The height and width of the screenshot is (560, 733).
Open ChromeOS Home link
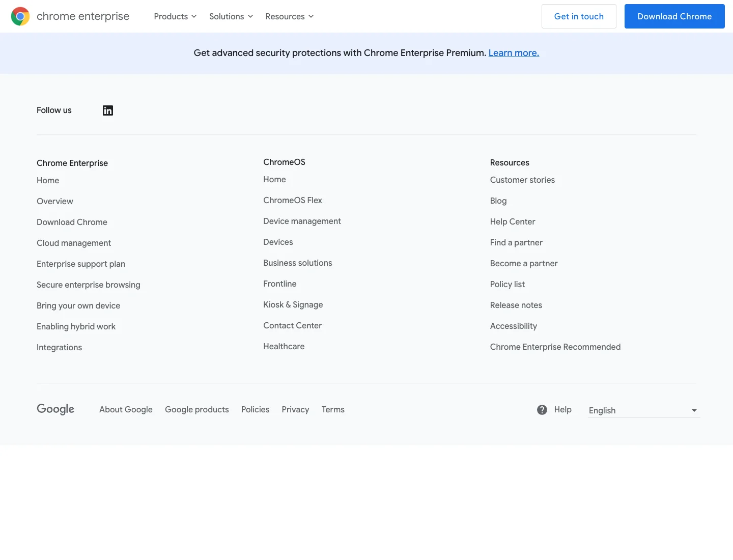tap(274, 179)
